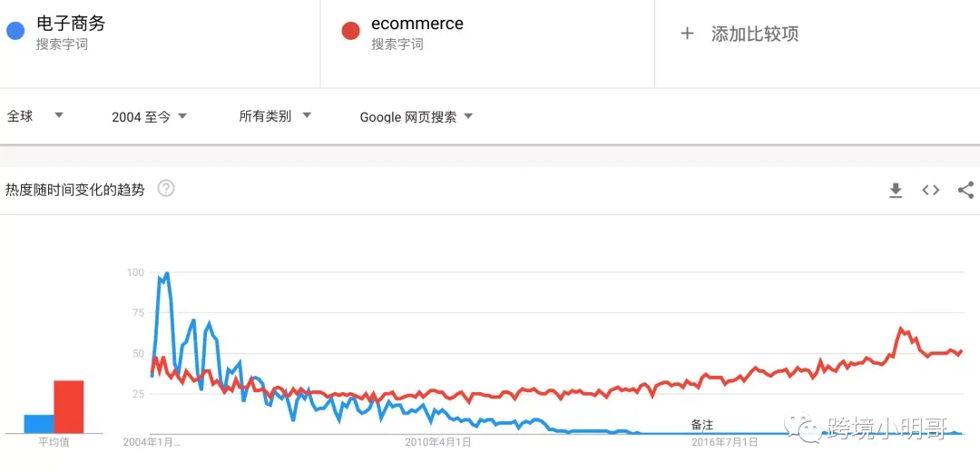The height and width of the screenshot is (472, 980).
Task: Click the blue average bar
Action: [x=39, y=424]
